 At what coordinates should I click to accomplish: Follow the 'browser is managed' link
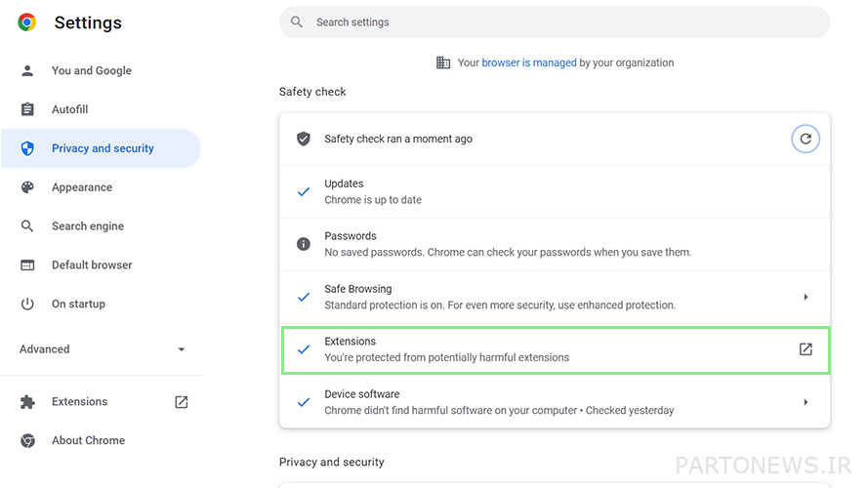pyautogui.click(x=528, y=62)
